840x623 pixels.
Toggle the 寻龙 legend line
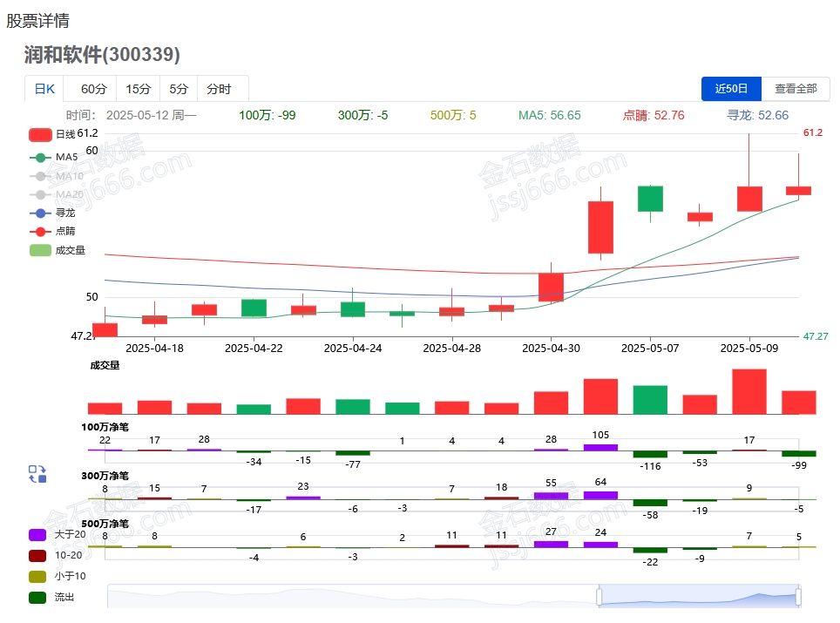click(x=52, y=213)
